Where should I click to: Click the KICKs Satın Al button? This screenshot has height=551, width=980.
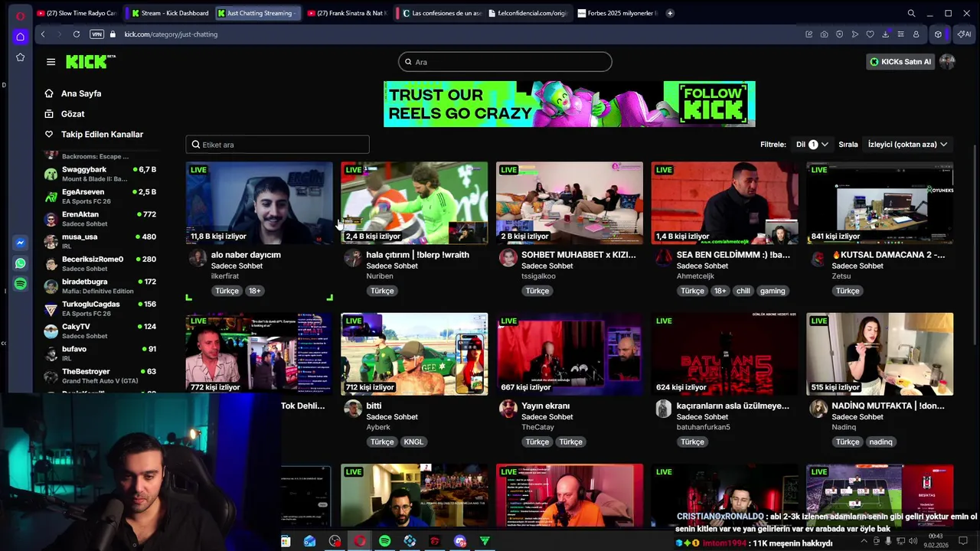pos(900,62)
